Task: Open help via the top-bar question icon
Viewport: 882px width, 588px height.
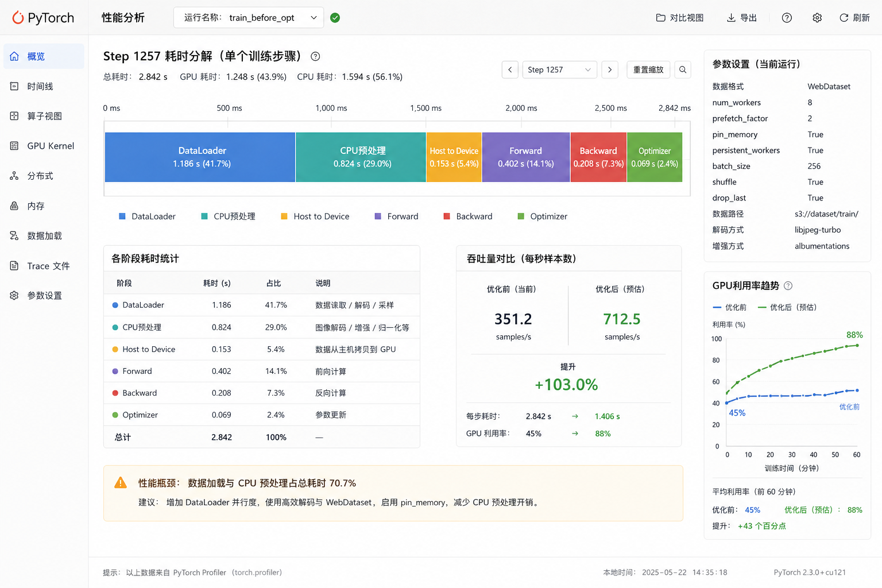Action: (x=787, y=18)
